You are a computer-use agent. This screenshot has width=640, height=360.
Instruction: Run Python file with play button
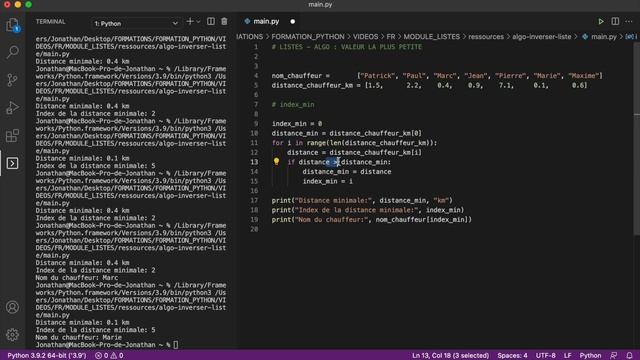pyautogui.click(x=601, y=22)
